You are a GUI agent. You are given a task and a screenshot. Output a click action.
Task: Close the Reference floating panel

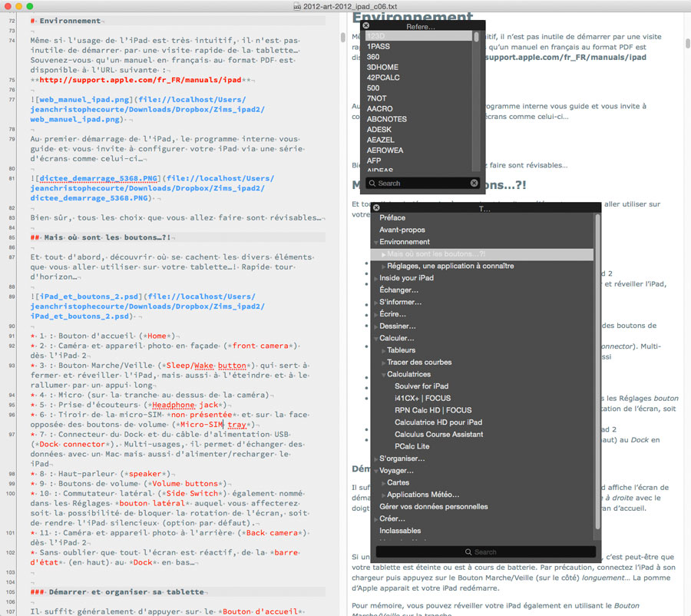tap(365, 25)
